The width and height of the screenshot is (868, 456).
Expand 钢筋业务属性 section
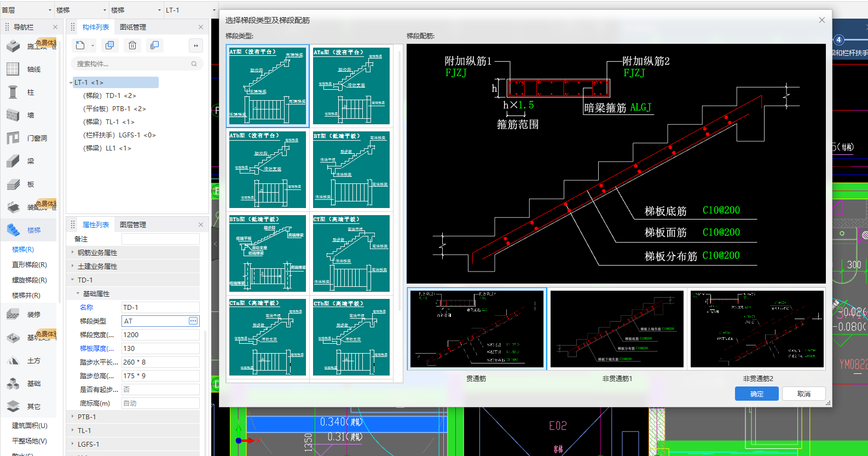pyautogui.click(x=72, y=252)
